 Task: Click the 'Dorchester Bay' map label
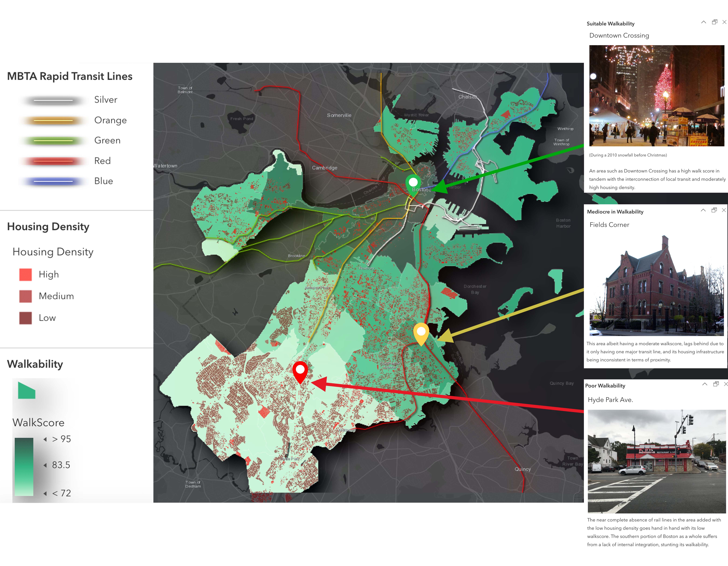point(475,289)
